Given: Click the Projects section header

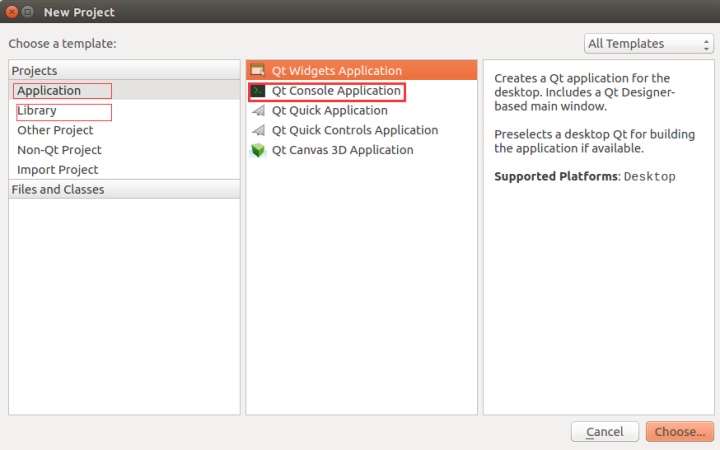Looking at the screenshot, I should (124, 70).
